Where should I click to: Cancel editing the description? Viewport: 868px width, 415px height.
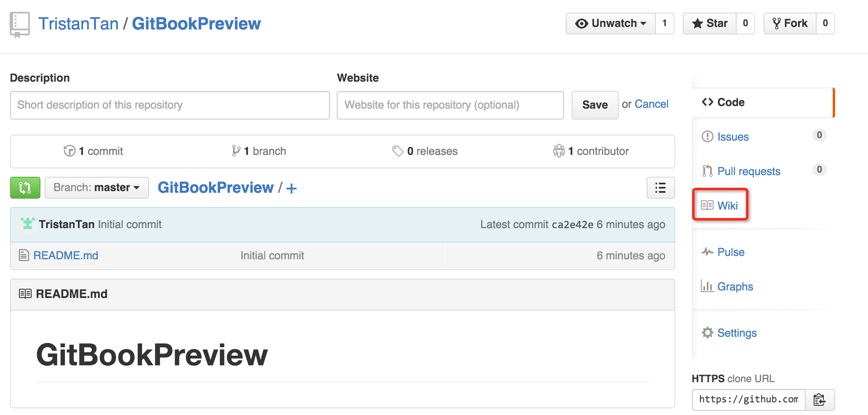[x=651, y=104]
